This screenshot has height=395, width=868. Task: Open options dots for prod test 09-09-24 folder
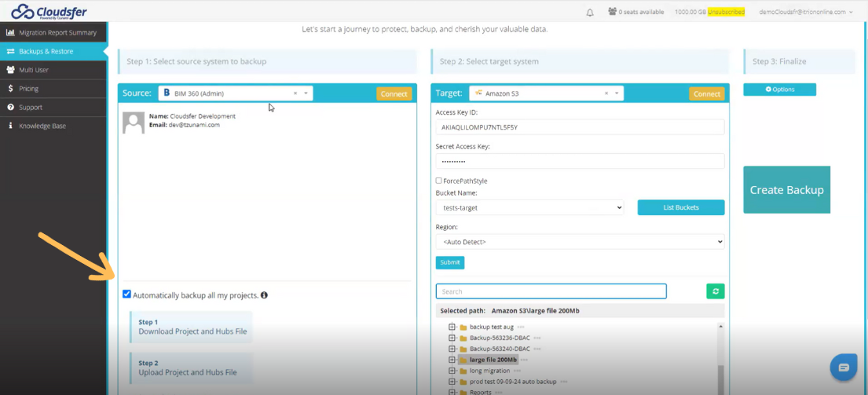coord(563,382)
